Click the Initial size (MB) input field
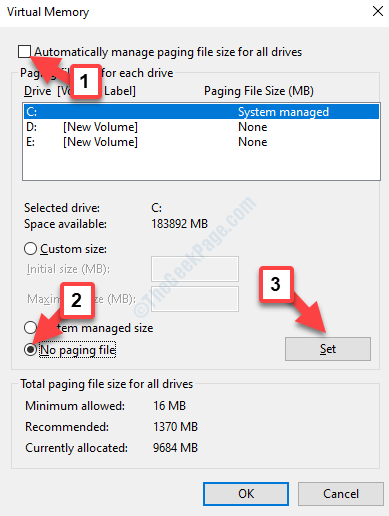The image size is (389, 516). (195, 269)
